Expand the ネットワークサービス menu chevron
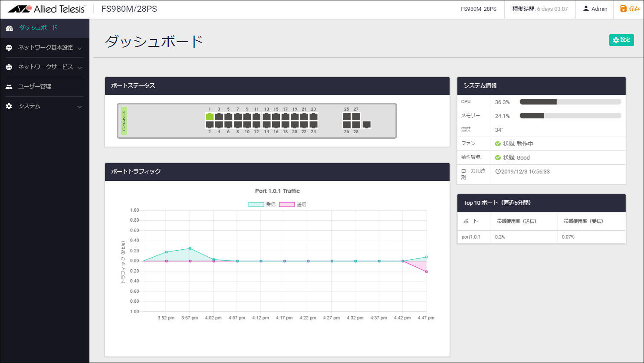 click(79, 68)
